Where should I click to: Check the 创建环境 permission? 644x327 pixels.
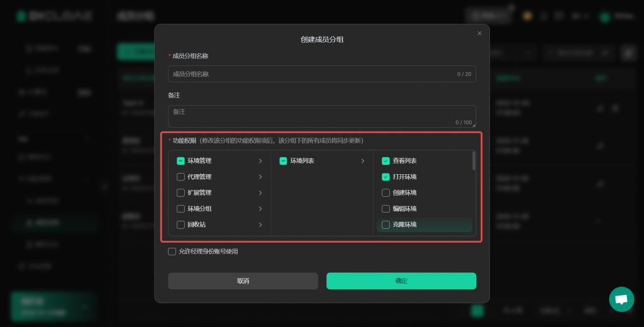386,192
